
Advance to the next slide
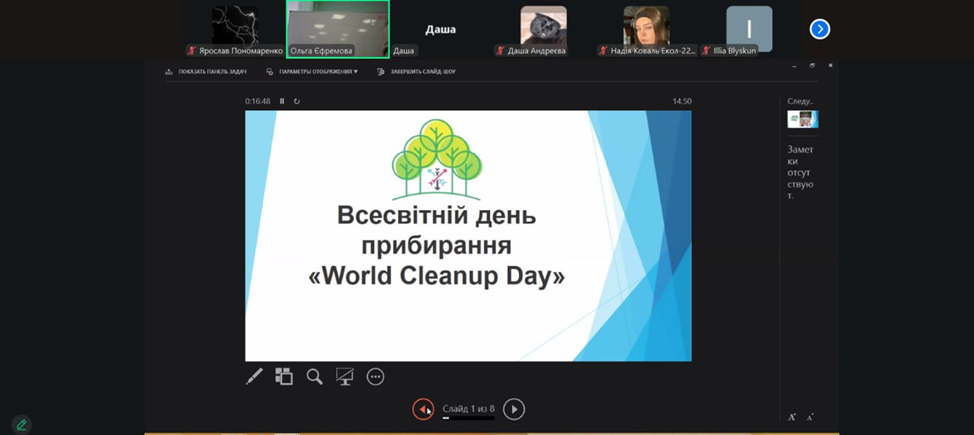pos(514,409)
